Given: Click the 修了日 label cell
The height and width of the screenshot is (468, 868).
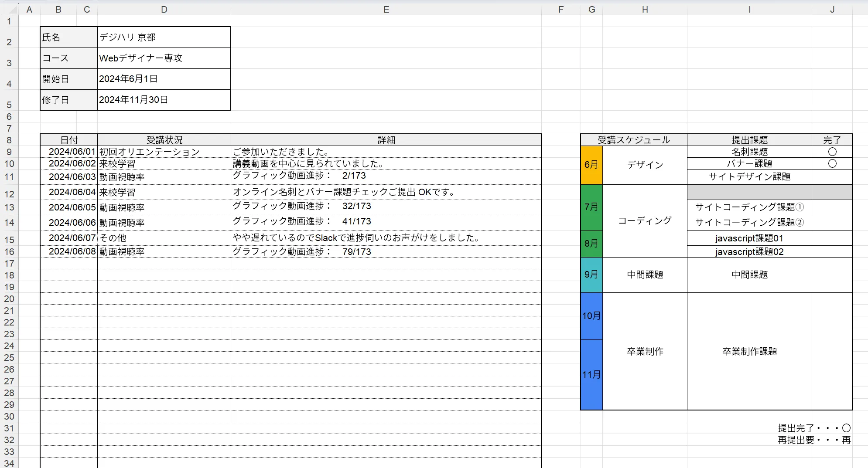Looking at the screenshot, I should point(69,100).
